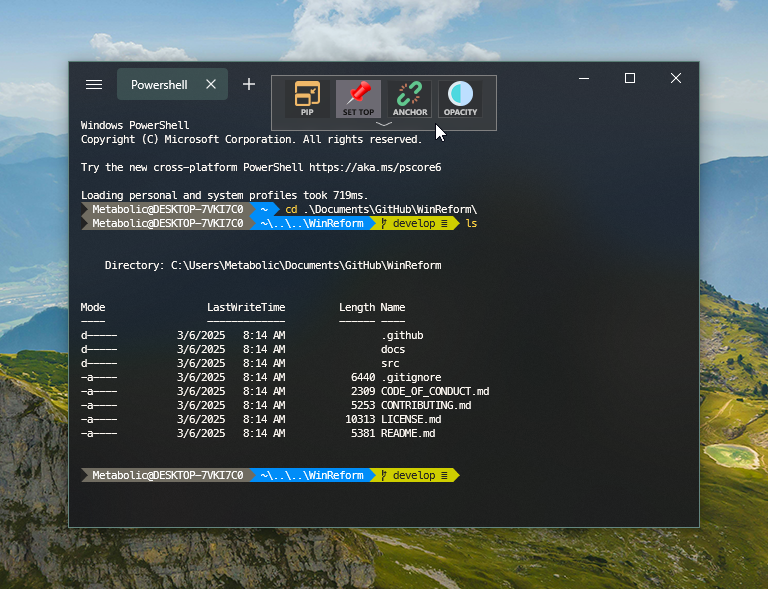Click the Name column header
This screenshot has height=589, width=768.
pyautogui.click(x=393, y=307)
